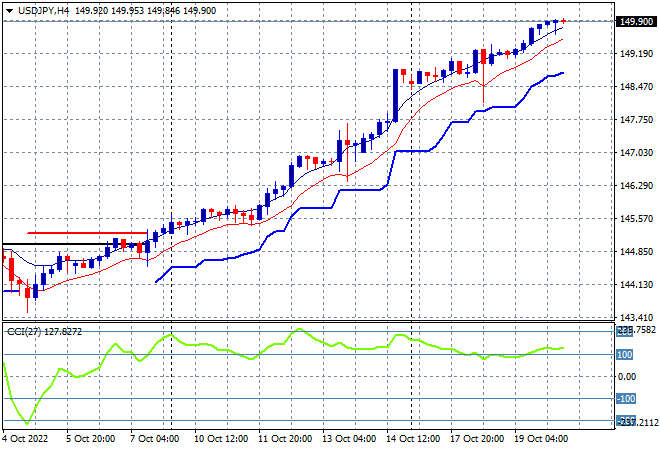Select the -100 level tag in CCI panel
The width and height of the screenshot is (660, 450).
(x=625, y=398)
